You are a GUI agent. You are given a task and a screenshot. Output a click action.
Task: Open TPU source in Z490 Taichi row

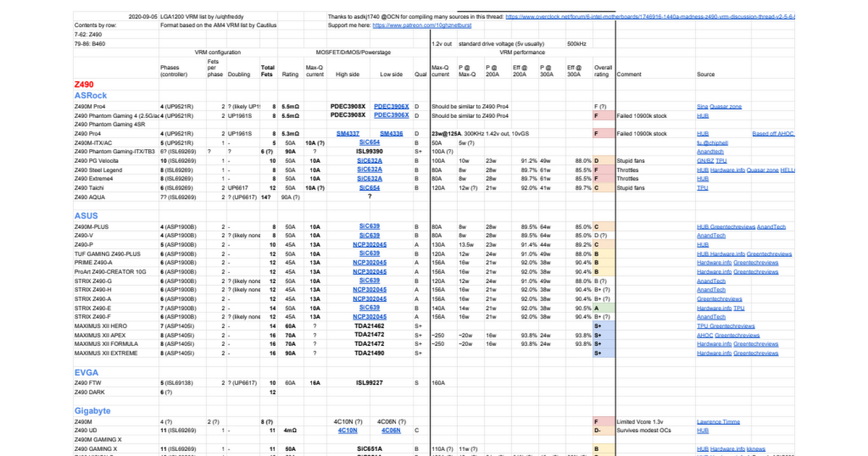tap(702, 187)
